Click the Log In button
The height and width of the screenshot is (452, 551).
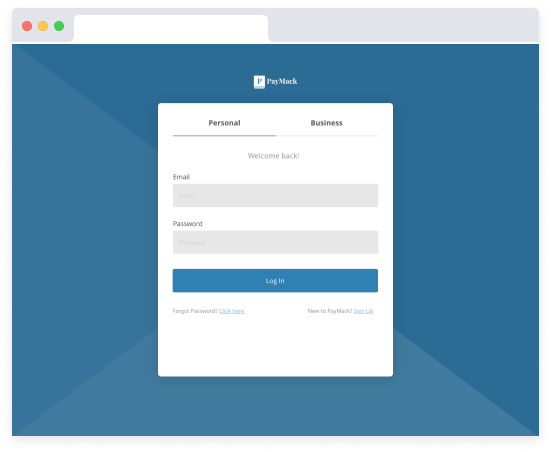coord(275,280)
